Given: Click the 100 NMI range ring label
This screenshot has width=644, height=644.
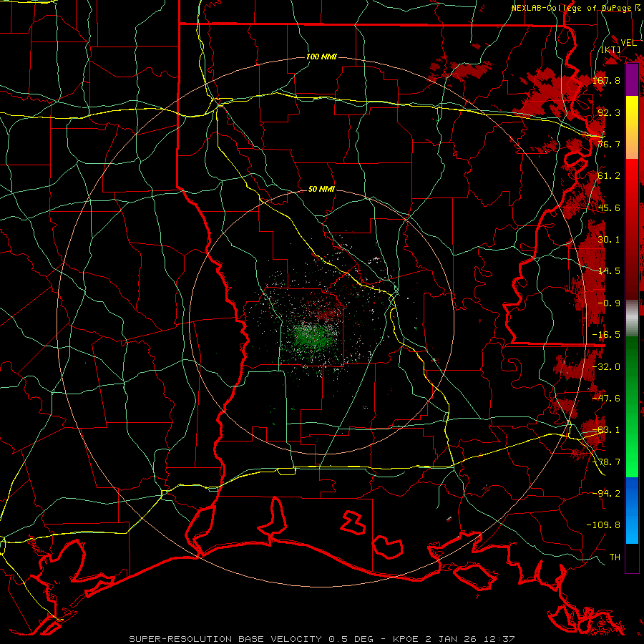Looking at the screenshot, I should (321, 57).
